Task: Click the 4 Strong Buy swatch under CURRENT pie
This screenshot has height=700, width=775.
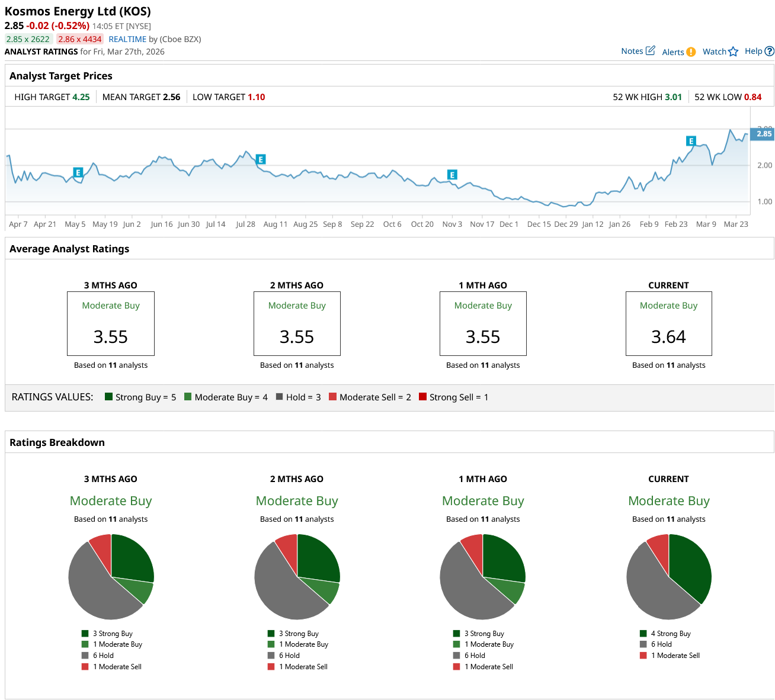Action: [643, 634]
